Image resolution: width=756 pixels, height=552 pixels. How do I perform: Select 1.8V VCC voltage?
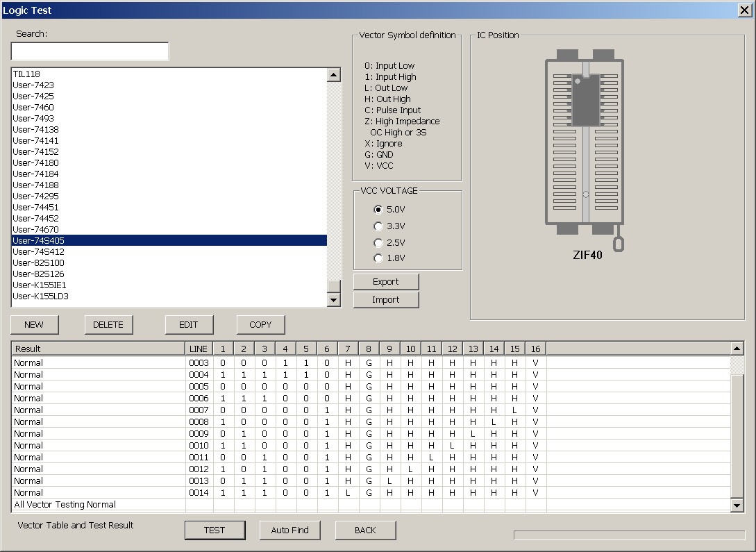point(378,258)
